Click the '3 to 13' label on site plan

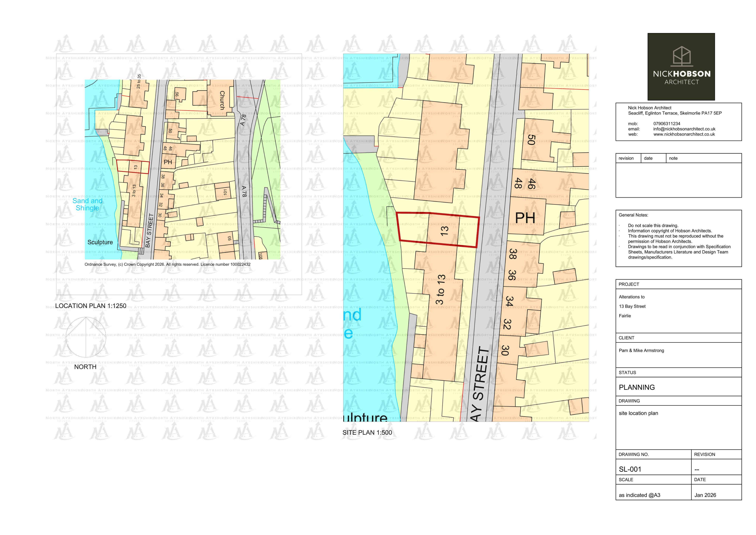[x=440, y=289]
